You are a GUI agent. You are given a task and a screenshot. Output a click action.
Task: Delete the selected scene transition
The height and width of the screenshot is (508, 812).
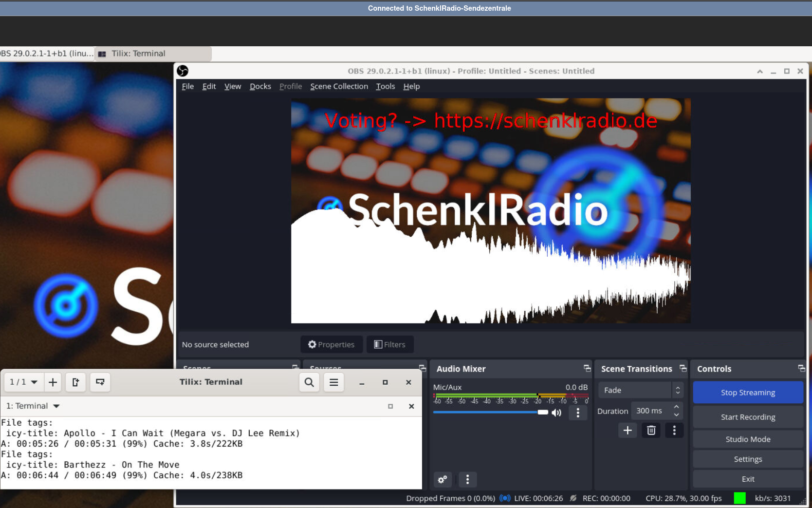(651, 431)
